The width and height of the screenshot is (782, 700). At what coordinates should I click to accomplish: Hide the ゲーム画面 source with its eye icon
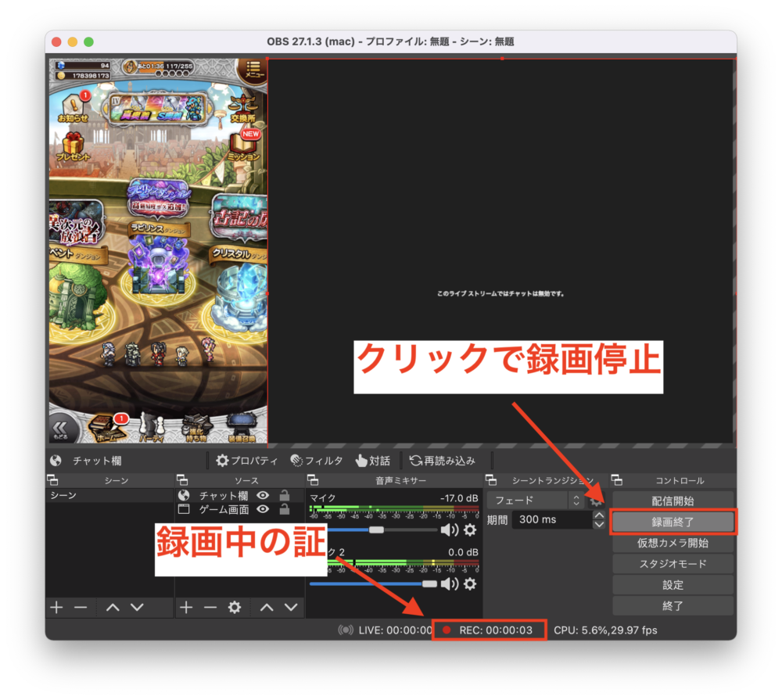pyautogui.click(x=263, y=509)
